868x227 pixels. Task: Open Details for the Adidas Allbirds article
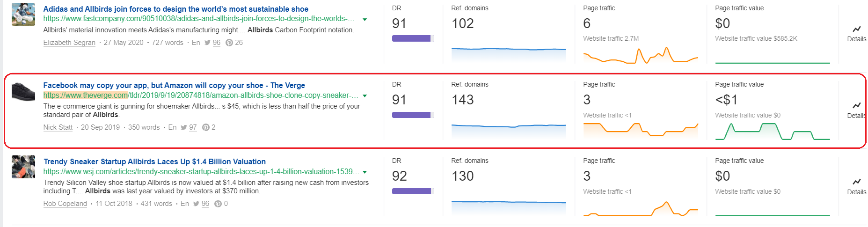point(856,34)
